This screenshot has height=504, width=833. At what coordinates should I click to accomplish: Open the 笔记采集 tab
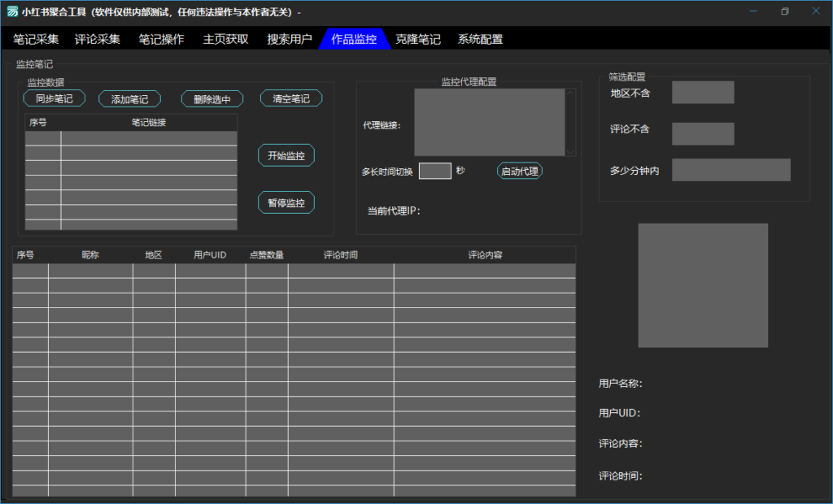(x=36, y=39)
